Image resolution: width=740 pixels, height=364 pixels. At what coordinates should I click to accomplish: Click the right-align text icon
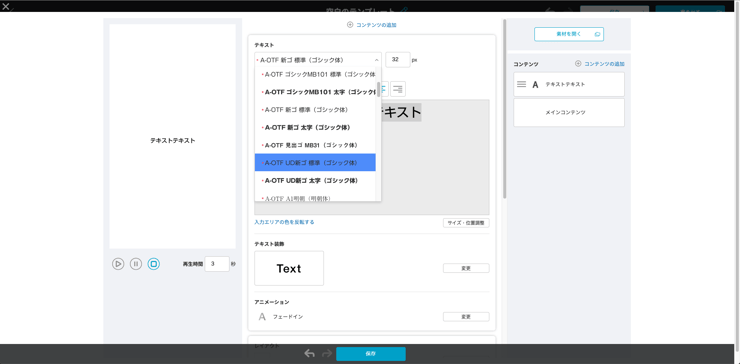coord(398,89)
